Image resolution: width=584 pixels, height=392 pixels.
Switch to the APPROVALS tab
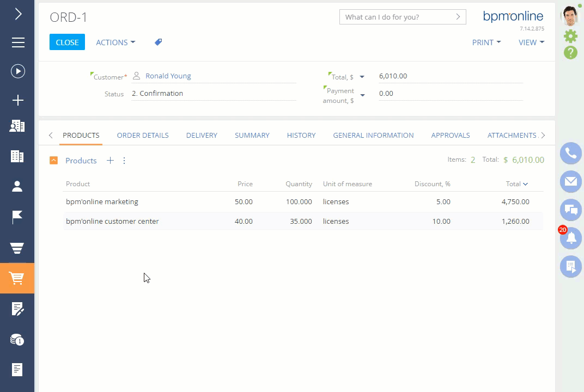(451, 135)
